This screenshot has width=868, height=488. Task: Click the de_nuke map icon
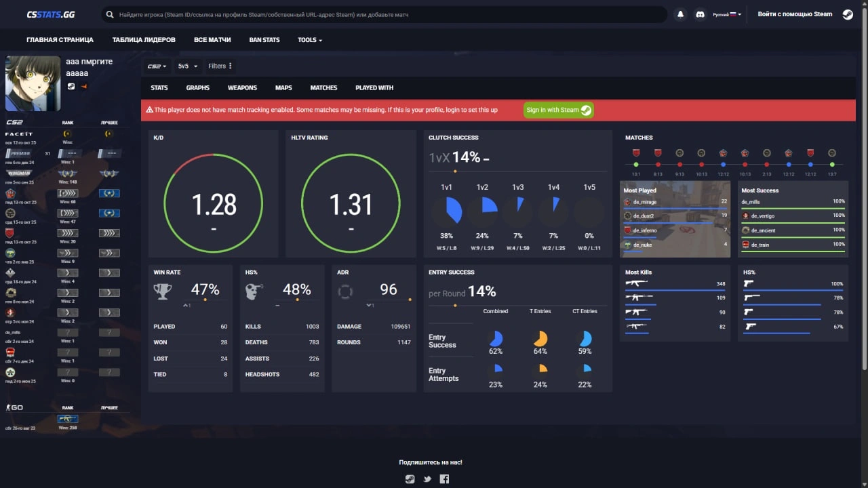tap(627, 245)
